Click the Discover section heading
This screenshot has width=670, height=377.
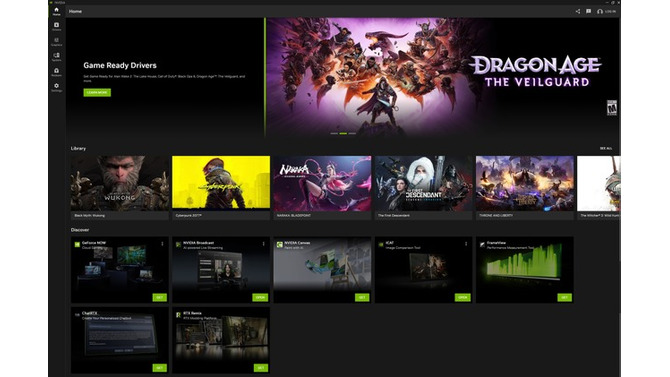click(80, 230)
